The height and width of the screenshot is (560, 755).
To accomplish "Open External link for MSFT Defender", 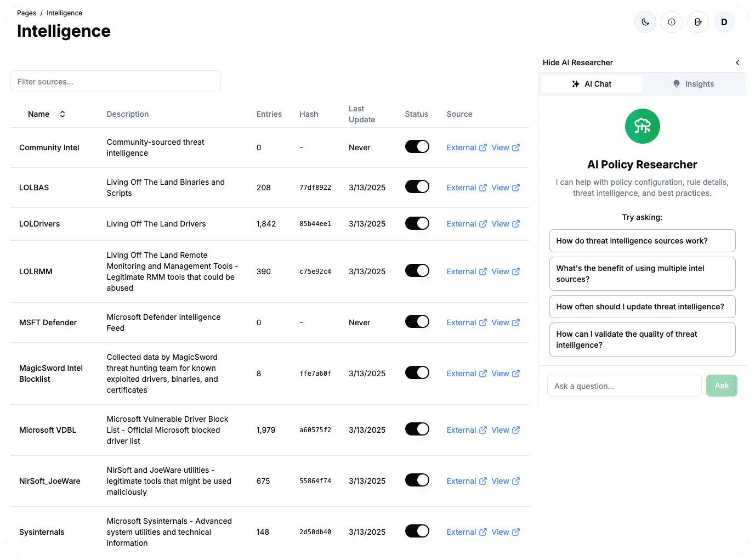I will [x=467, y=323].
